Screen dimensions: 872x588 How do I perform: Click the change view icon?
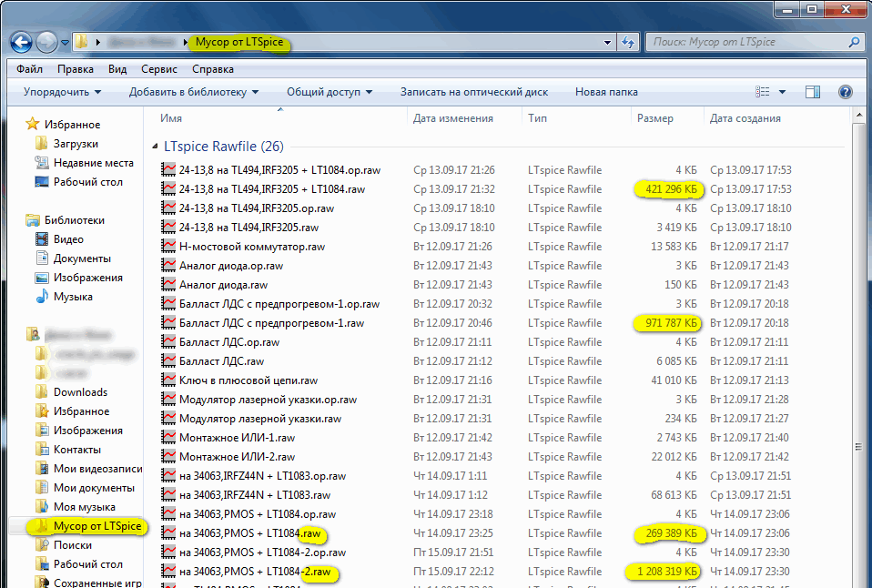click(x=763, y=92)
